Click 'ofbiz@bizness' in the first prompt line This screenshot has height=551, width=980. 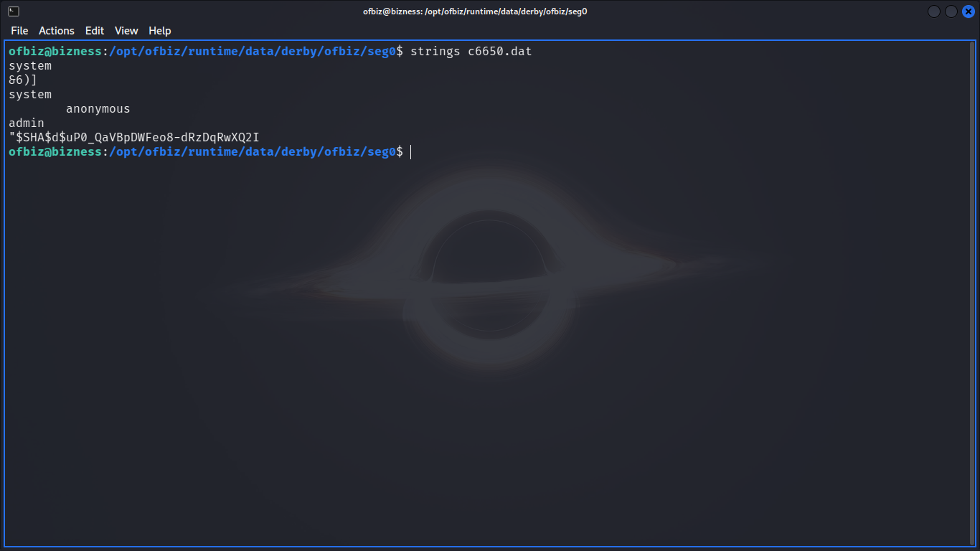click(55, 52)
